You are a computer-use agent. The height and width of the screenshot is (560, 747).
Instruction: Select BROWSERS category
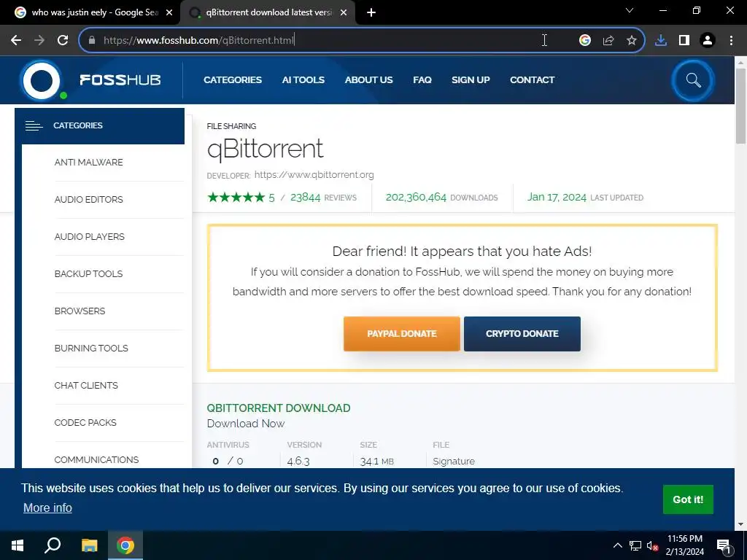(80, 311)
